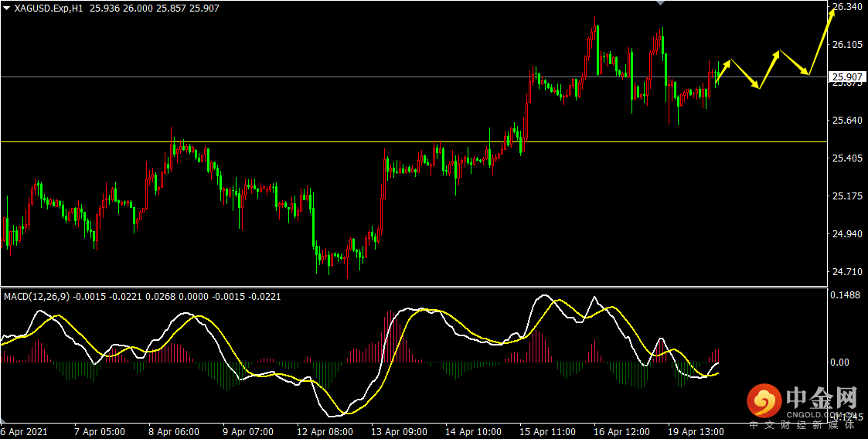Click the 7 Apr 05:00 time label

click(x=99, y=431)
